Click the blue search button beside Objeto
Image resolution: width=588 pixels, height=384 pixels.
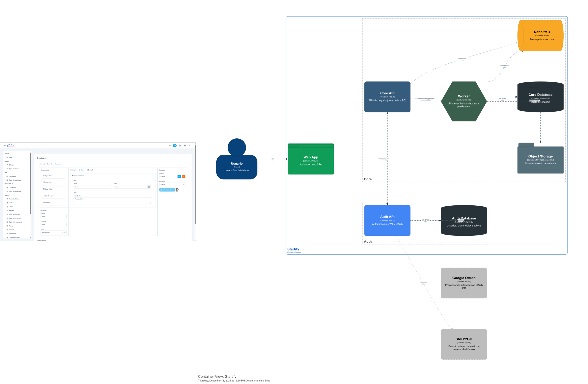179,176
